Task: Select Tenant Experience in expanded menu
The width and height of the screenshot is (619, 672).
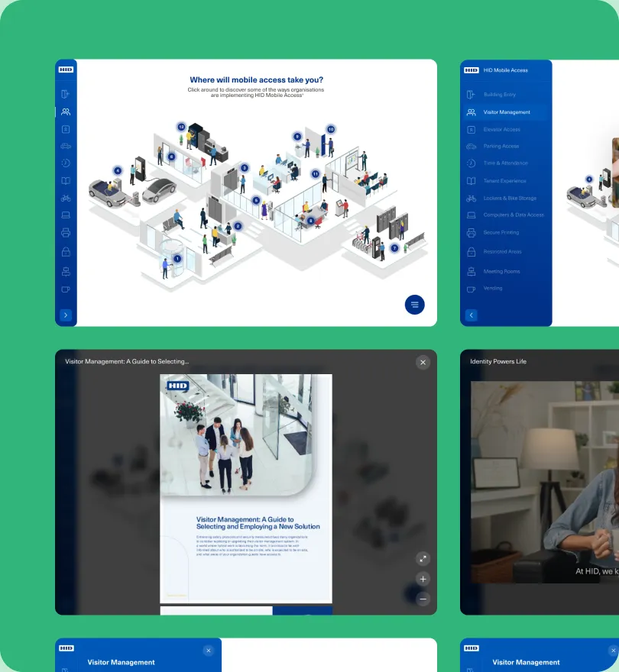Action: (x=506, y=180)
